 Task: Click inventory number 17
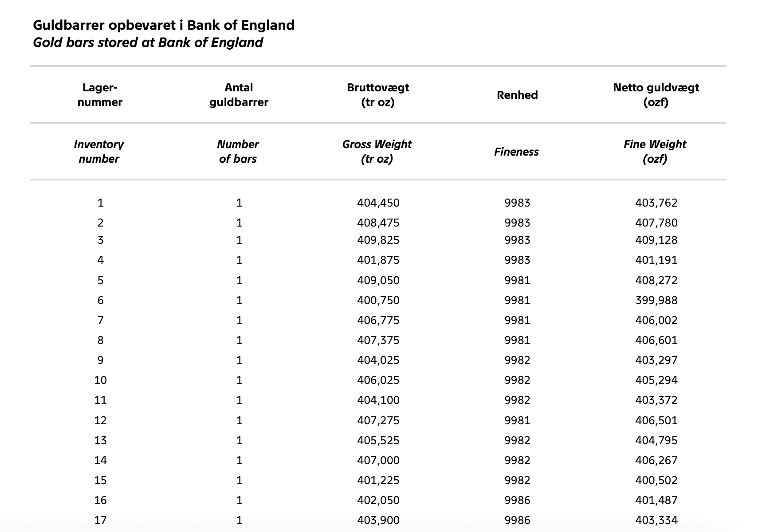point(101,520)
